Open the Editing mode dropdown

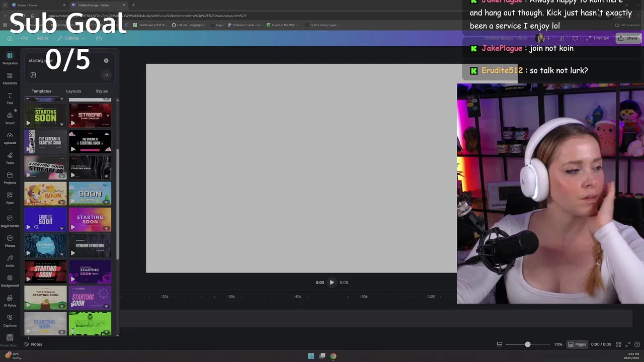point(71,38)
